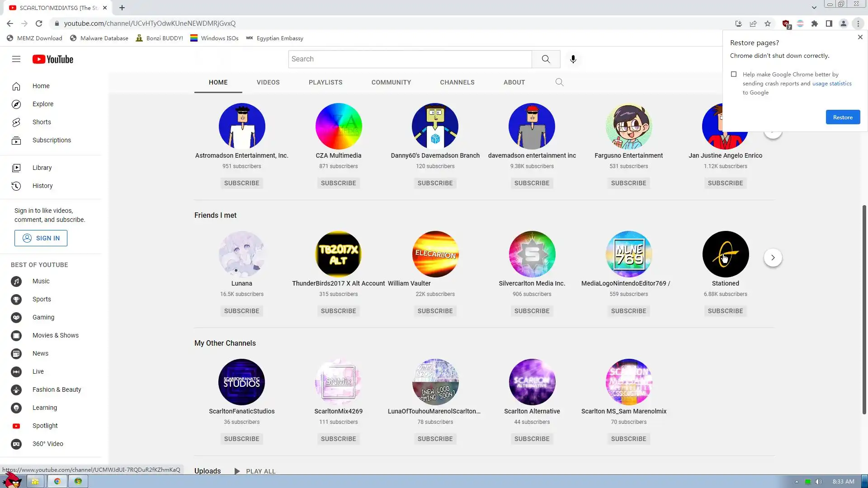This screenshot has width=868, height=488.
Task: Open the Stationed channel avatar
Action: coord(725,254)
